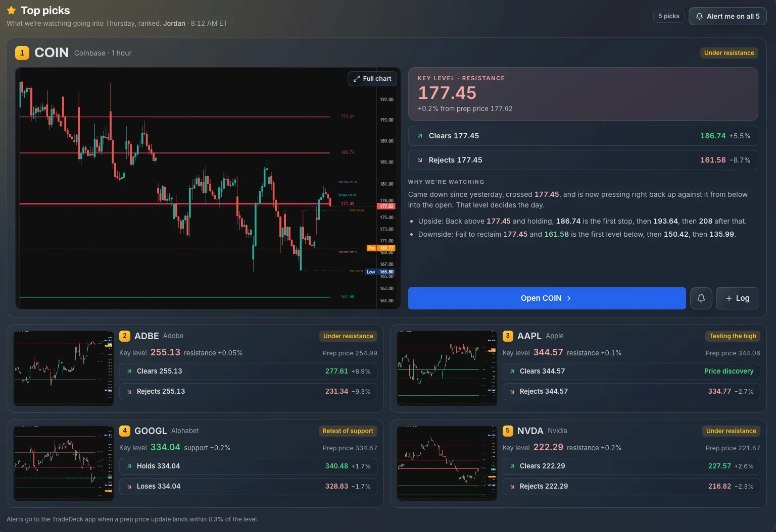Open the AAPL chart thumbnail
The width and height of the screenshot is (776, 532).
(x=447, y=368)
